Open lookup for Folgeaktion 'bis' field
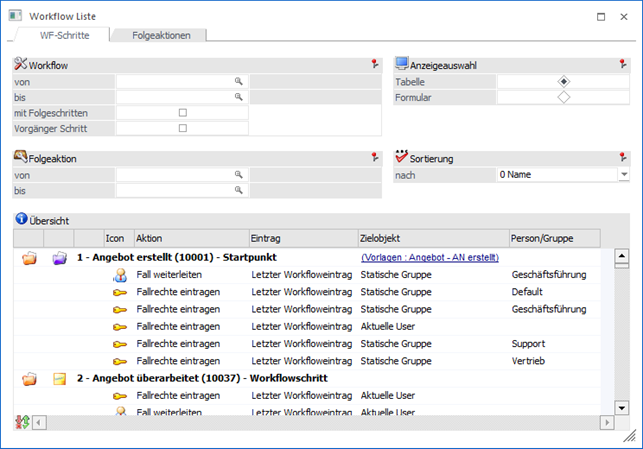This screenshot has height=449, width=643. [x=239, y=190]
